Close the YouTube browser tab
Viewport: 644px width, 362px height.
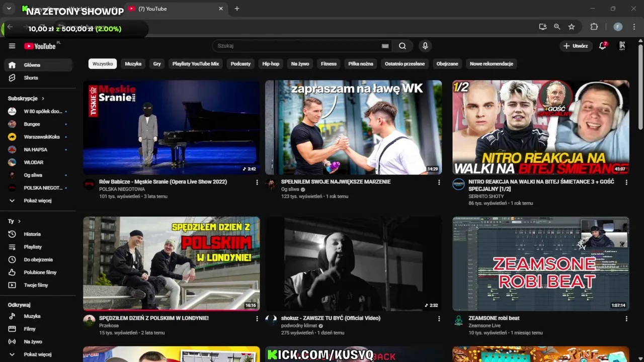point(220,9)
